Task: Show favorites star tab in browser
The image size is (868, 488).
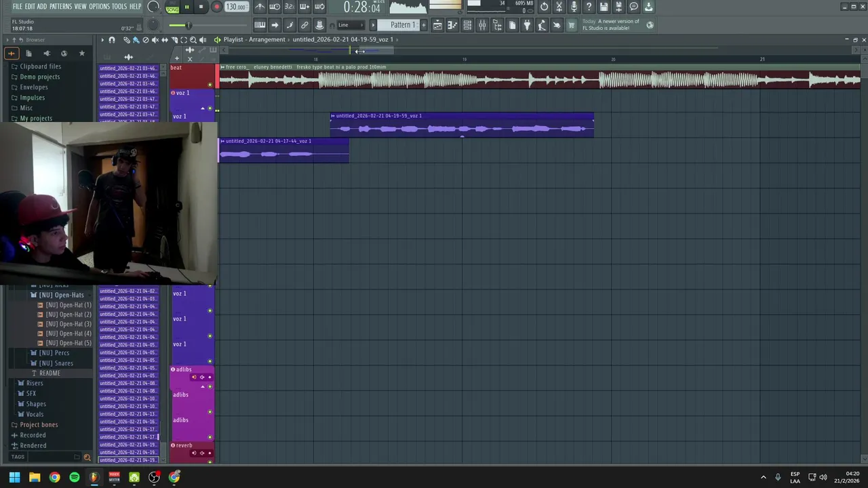Action: (x=82, y=54)
